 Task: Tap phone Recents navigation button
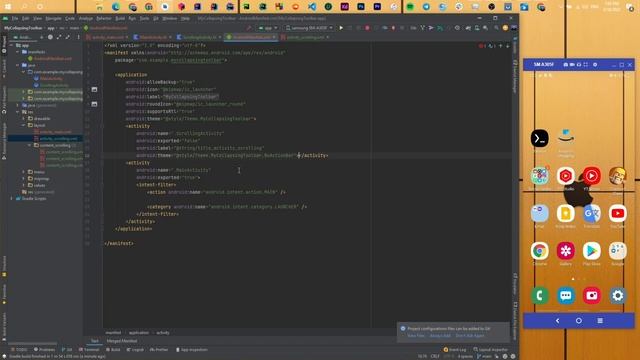(600, 321)
